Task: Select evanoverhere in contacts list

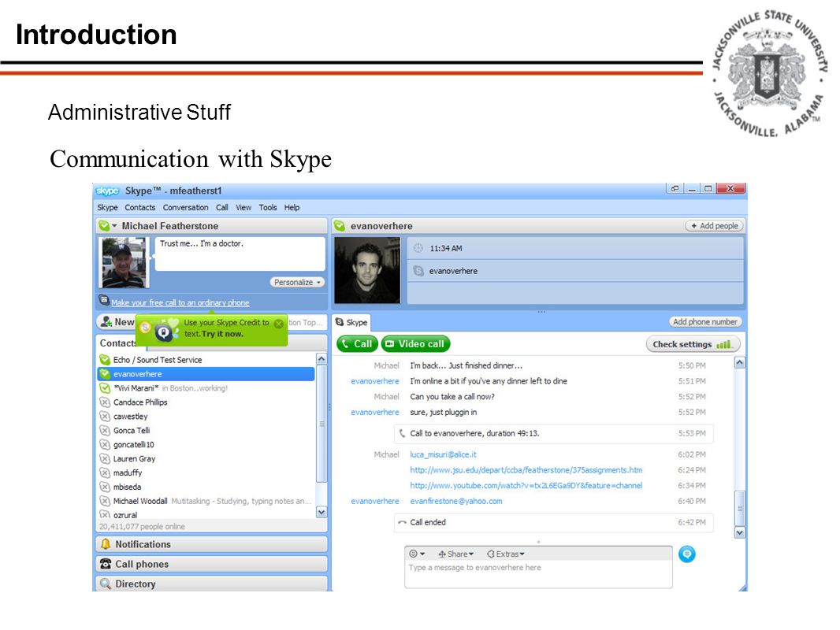Action: point(206,374)
